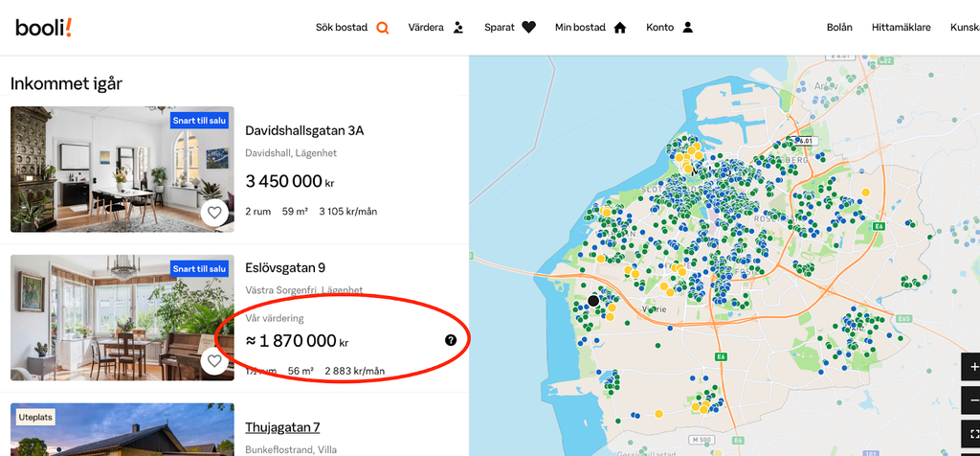Image resolution: width=980 pixels, height=456 pixels.
Task: Click Snart till salu badge on Eslövsgatan
Action: click(x=199, y=269)
